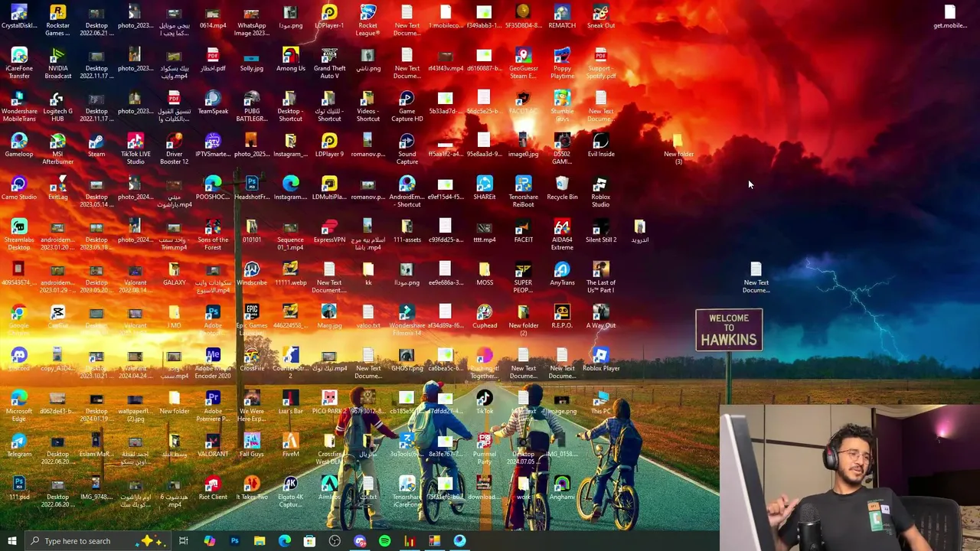980x551 pixels.
Task: Open the CrossFire desktop shortcut
Action: pos(252,359)
